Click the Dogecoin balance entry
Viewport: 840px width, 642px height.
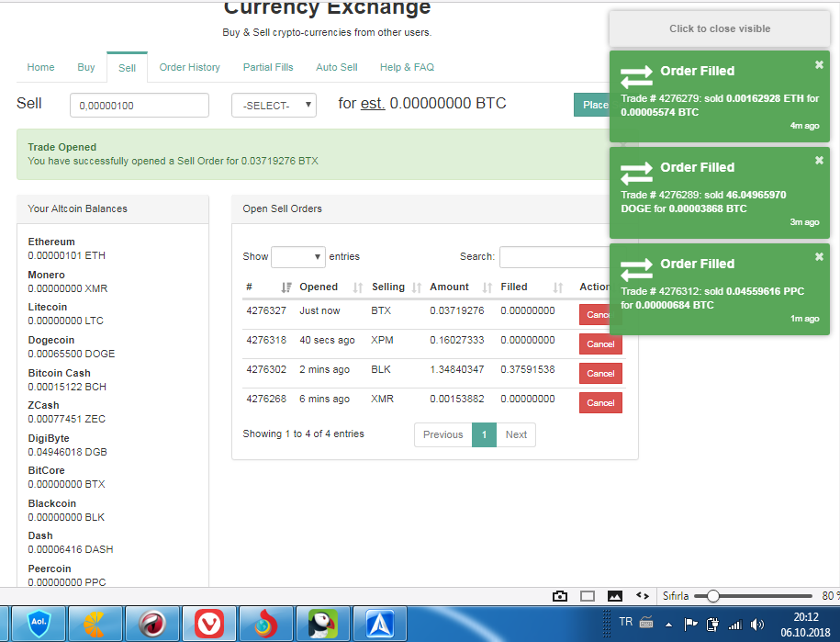[x=72, y=347]
